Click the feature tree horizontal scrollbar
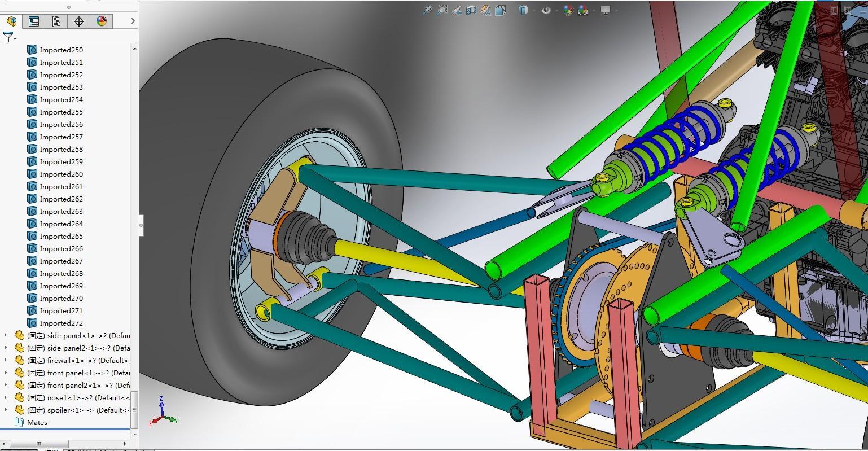 coord(39,444)
